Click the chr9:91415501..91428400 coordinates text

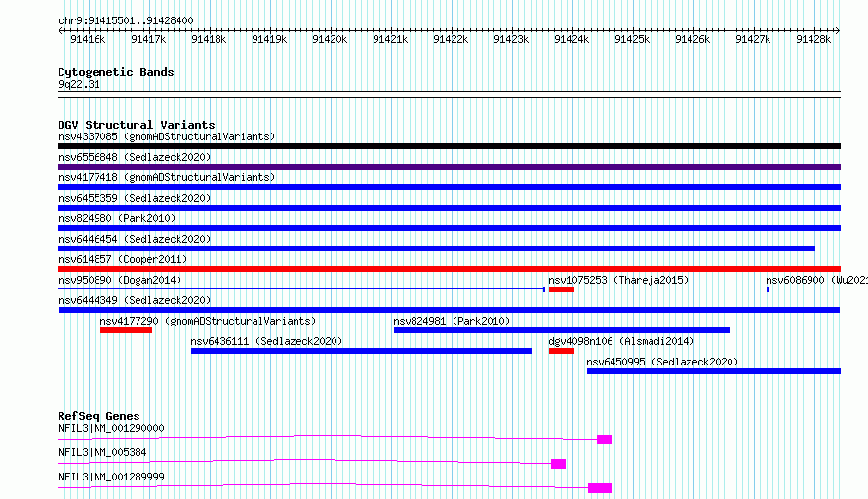(126, 20)
